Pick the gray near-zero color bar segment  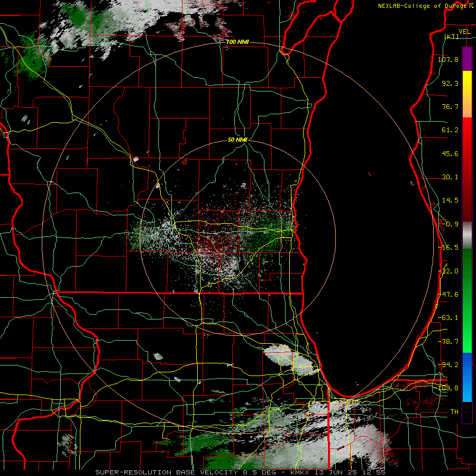(467, 235)
